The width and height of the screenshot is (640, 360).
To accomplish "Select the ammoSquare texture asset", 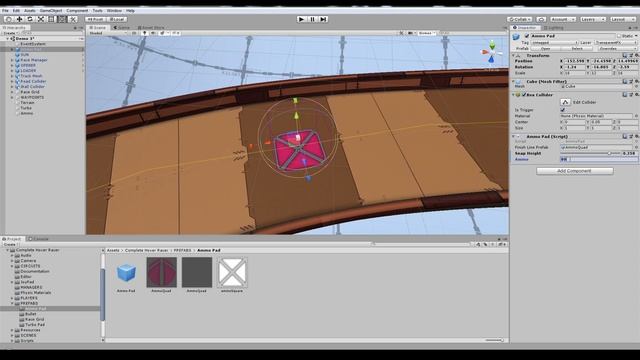I will point(232,272).
